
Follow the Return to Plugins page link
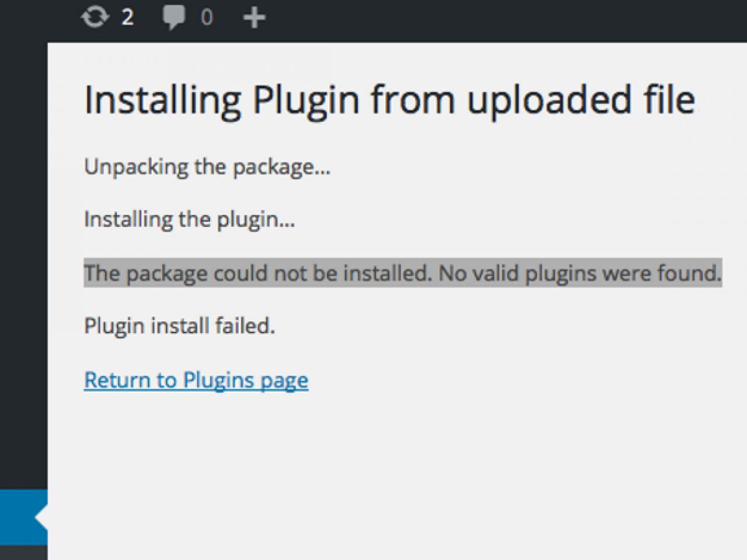[x=196, y=380]
